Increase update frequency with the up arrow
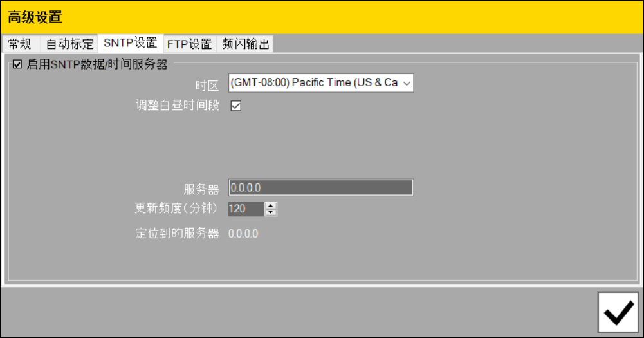The height and width of the screenshot is (338, 644). click(x=271, y=205)
